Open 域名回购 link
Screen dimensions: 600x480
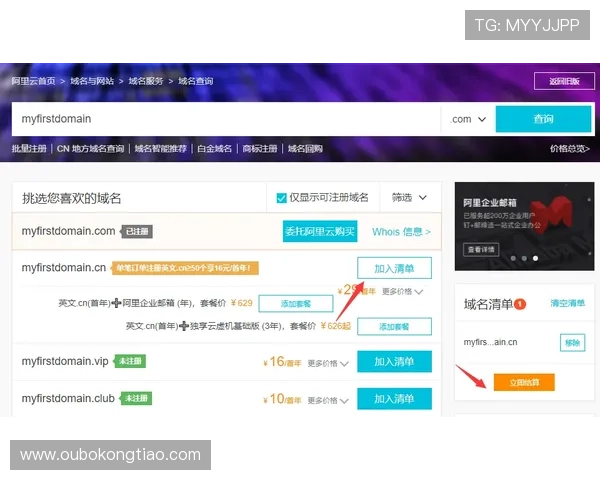(x=305, y=149)
